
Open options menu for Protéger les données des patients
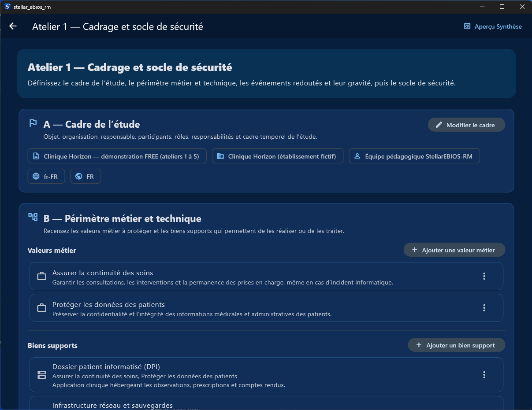484,308
